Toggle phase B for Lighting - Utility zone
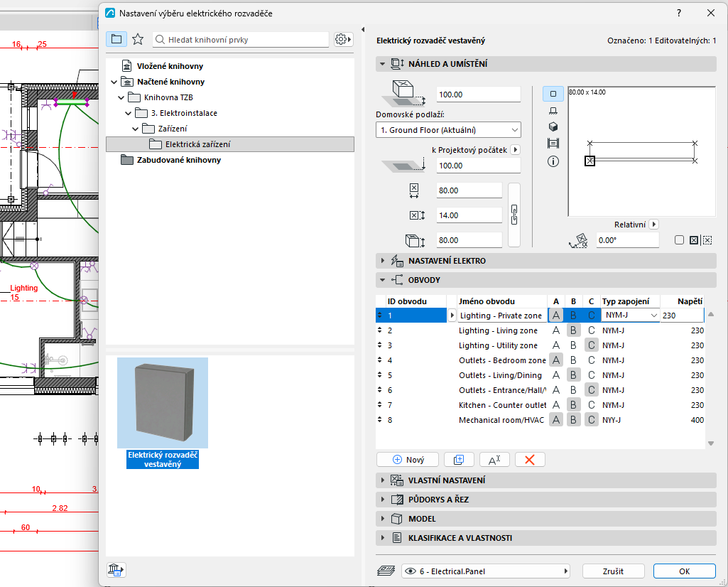 click(573, 345)
